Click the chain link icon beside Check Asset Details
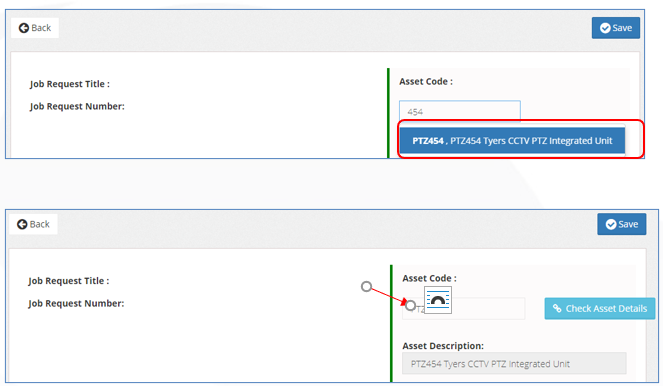The image size is (663, 386). [x=557, y=308]
